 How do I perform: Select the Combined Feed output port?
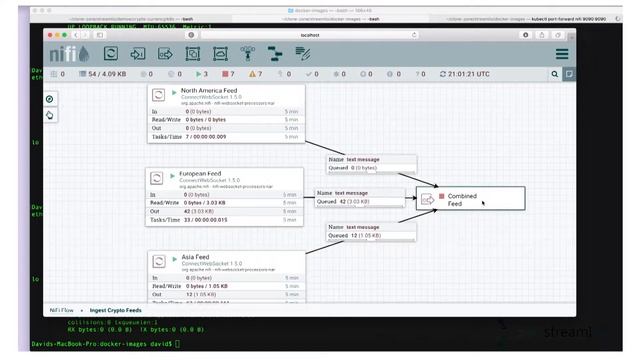471,198
